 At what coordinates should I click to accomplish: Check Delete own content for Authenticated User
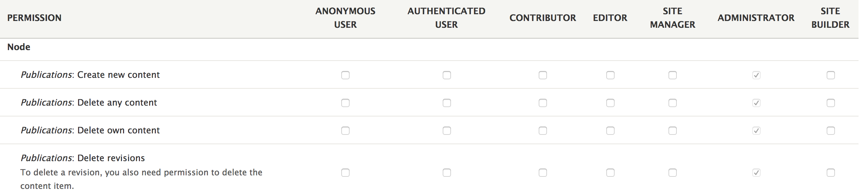[x=447, y=131]
